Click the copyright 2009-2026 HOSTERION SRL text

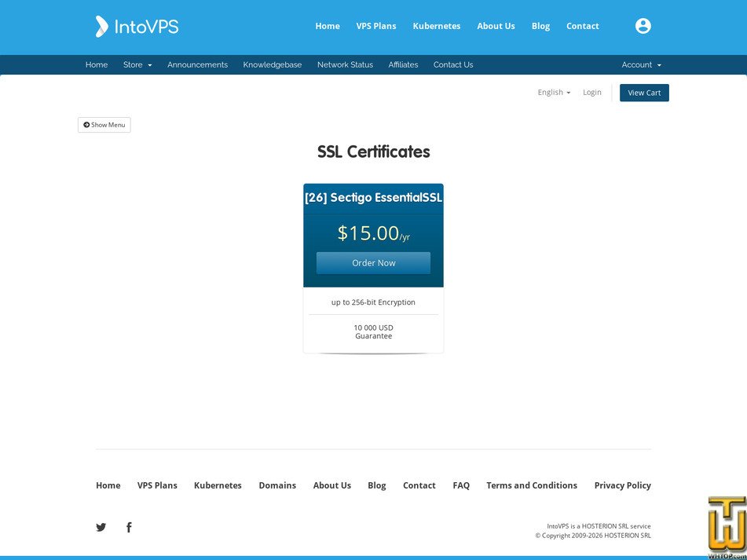pyautogui.click(x=593, y=535)
